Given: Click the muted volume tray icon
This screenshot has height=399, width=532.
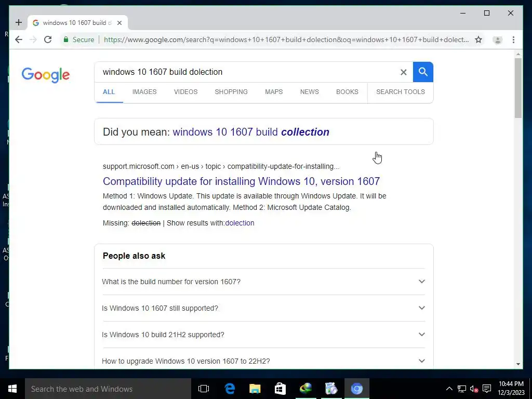Looking at the screenshot, I should (x=474, y=389).
